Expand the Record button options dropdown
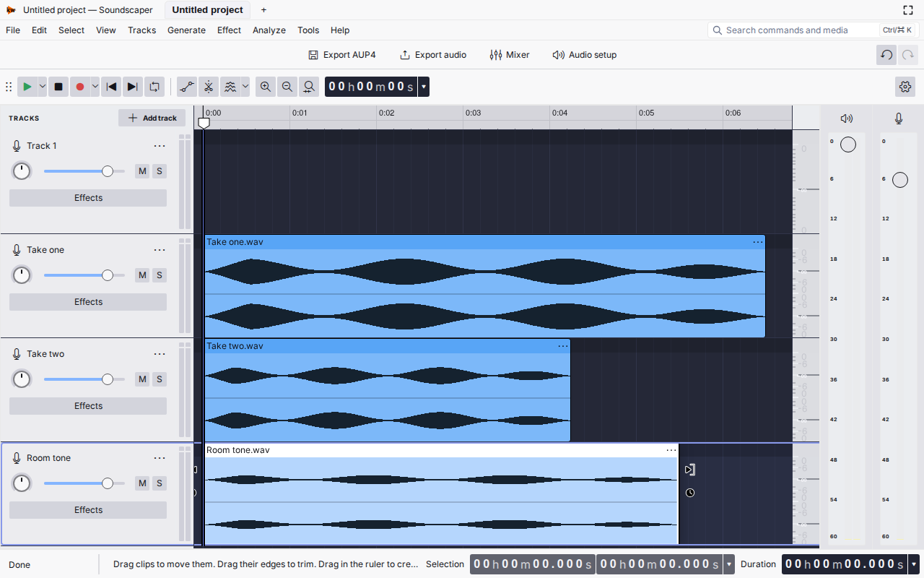 coord(95,87)
